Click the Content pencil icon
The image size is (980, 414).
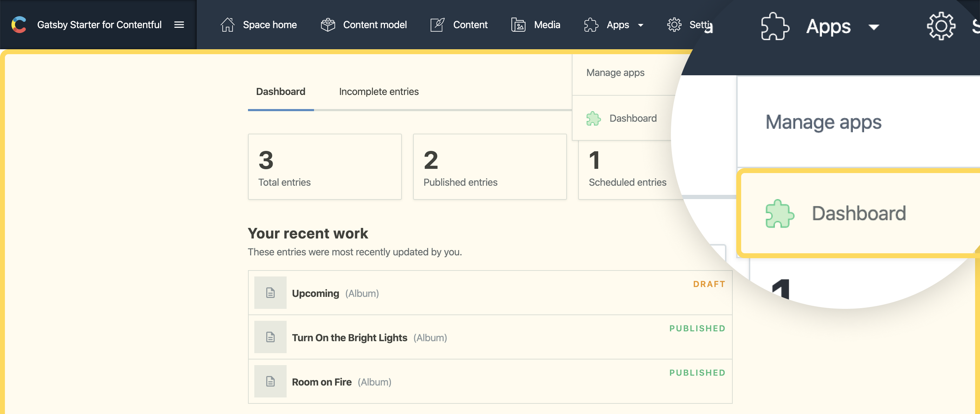click(x=437, y=25)
